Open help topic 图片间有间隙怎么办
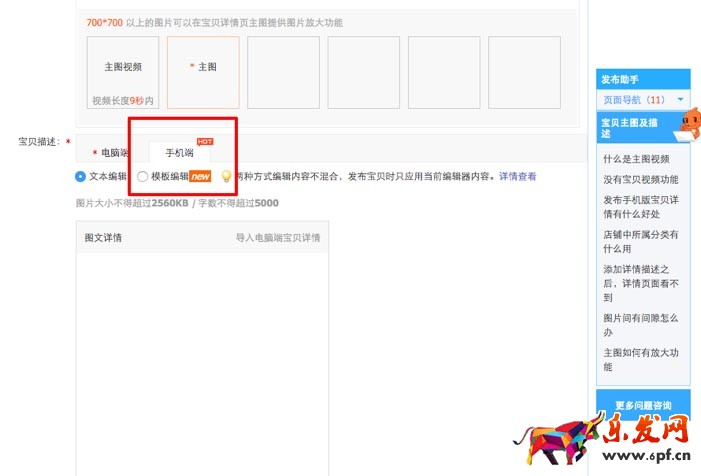 tap(640, 324)
